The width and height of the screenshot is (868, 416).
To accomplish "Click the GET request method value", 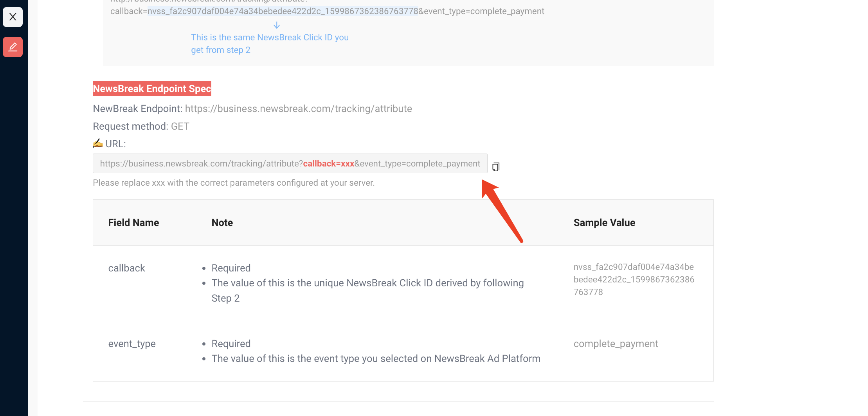I will coord(180,126).
